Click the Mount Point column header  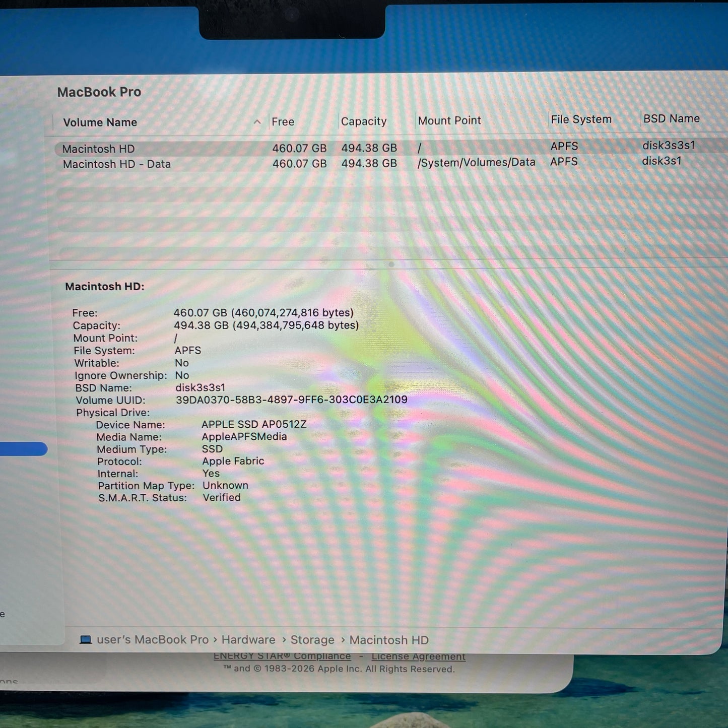449,121
